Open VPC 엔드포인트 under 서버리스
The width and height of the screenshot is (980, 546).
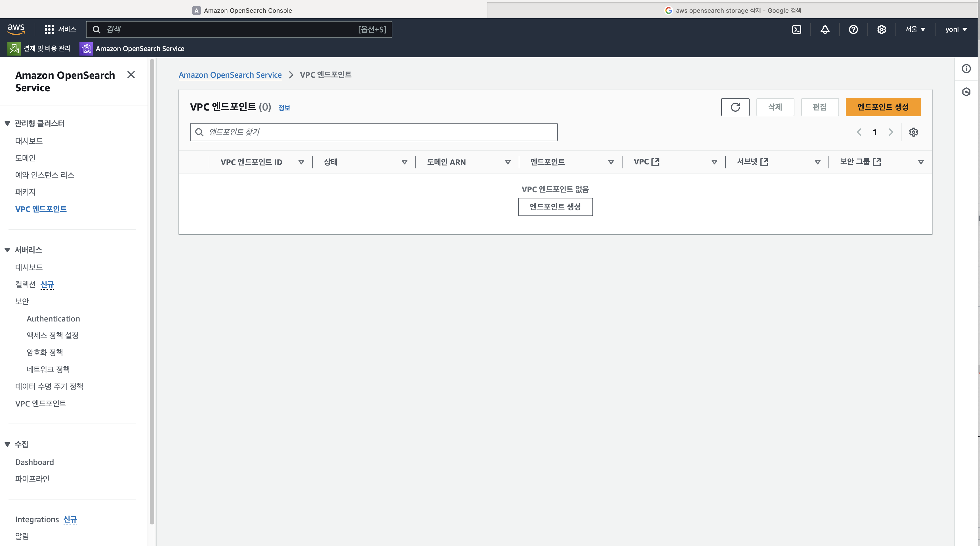tap(41, 404)
